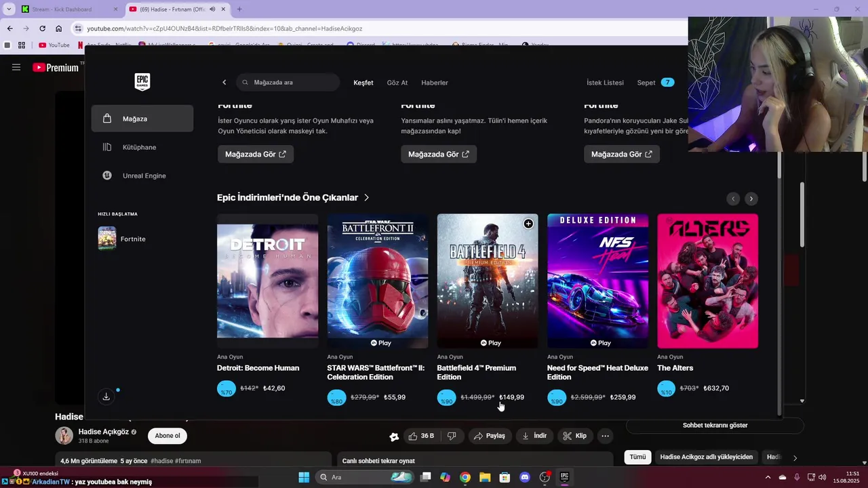Switch to Haberler tab
The width and height of the screenshot is (868, 488).
pyautogui.click(x=435, y=83)
